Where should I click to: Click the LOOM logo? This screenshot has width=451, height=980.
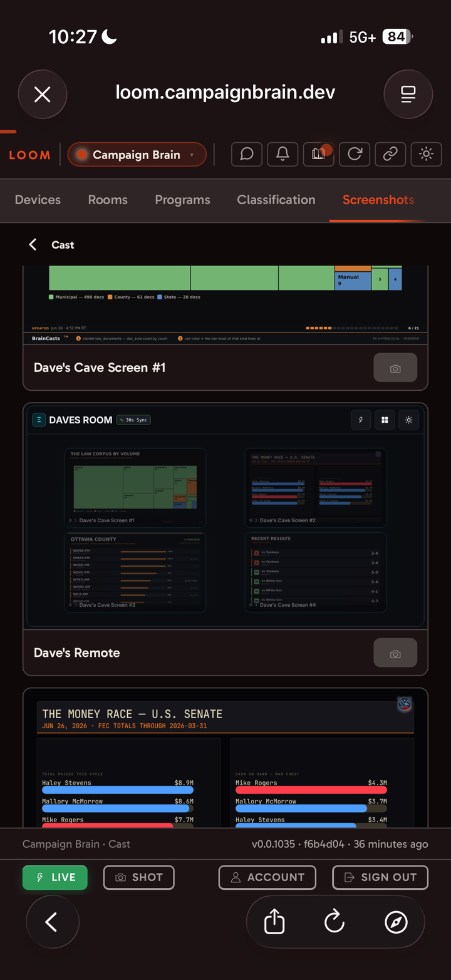tap(29, 155)
